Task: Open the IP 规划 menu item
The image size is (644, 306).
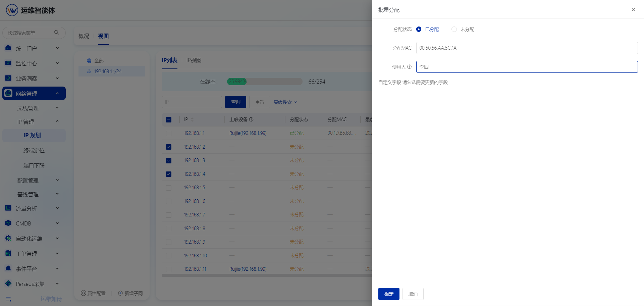Action: 34,135
